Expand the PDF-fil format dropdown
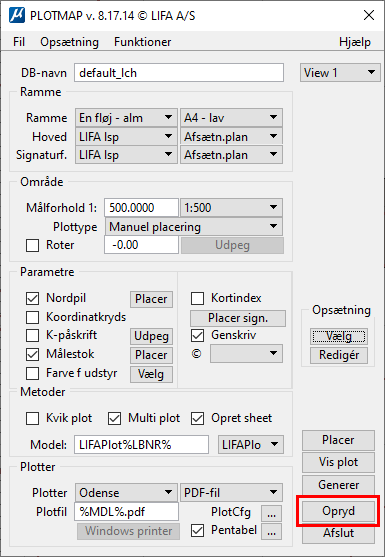This screenshot has height=557, width=385. tap(232, 493)
